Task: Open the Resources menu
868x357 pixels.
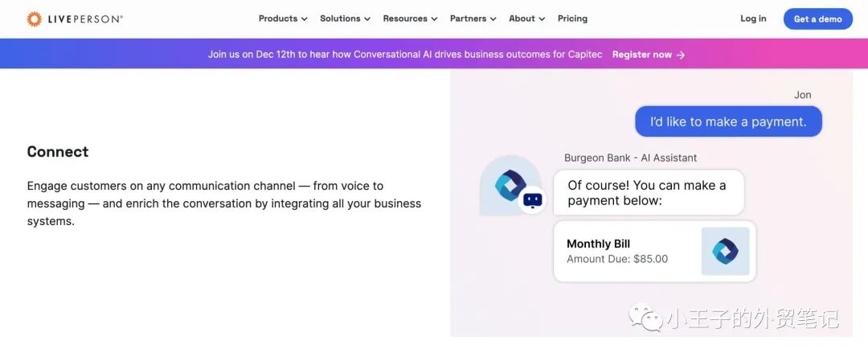Action: (x=410, y=18)
